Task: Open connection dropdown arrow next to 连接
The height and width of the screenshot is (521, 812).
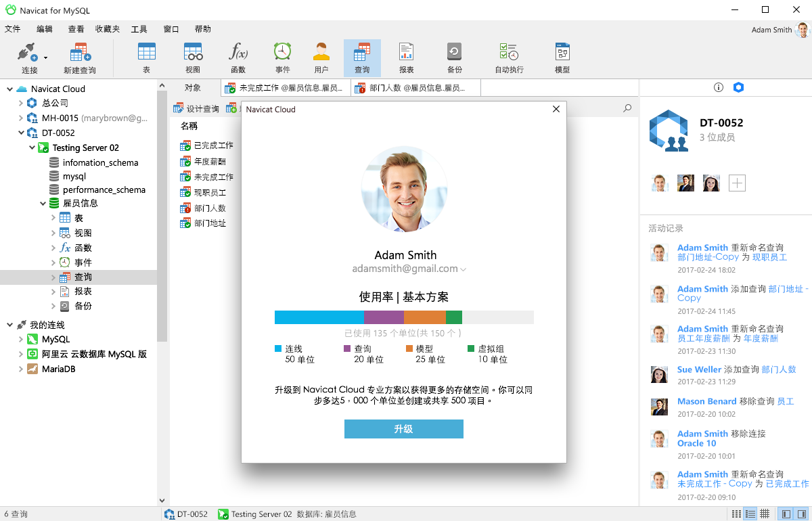Action: pyautogui.click(x=46, y=58)
